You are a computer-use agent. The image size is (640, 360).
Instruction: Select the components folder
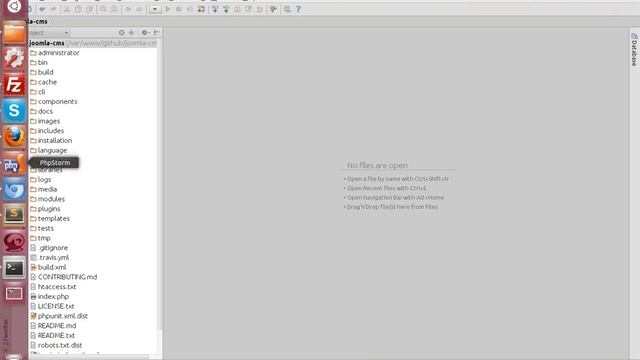pyautogui.click(x=53, y=102)
